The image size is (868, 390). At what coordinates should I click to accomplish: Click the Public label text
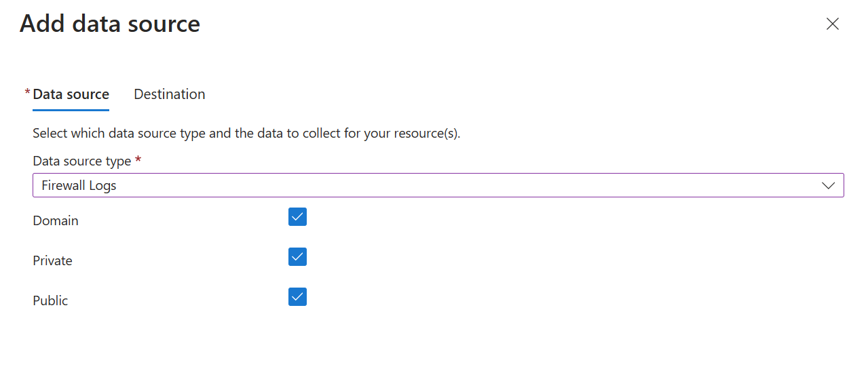50,300
